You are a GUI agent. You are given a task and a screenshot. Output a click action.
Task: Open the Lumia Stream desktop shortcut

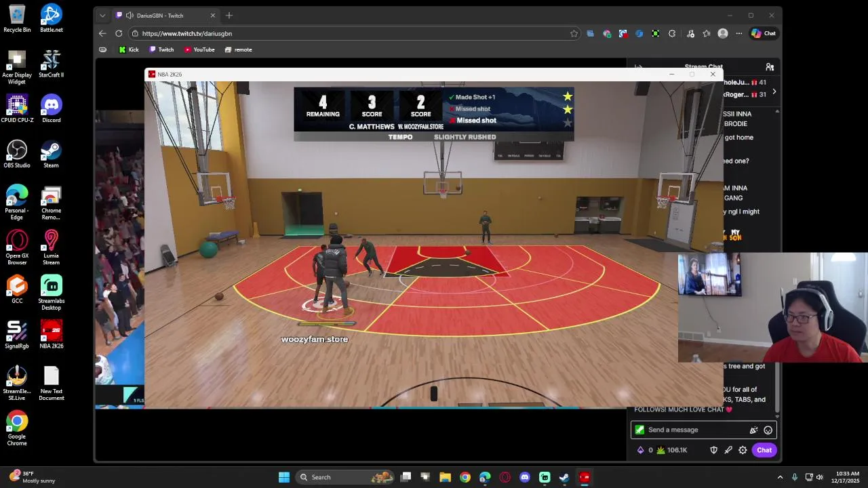point(51,248)
